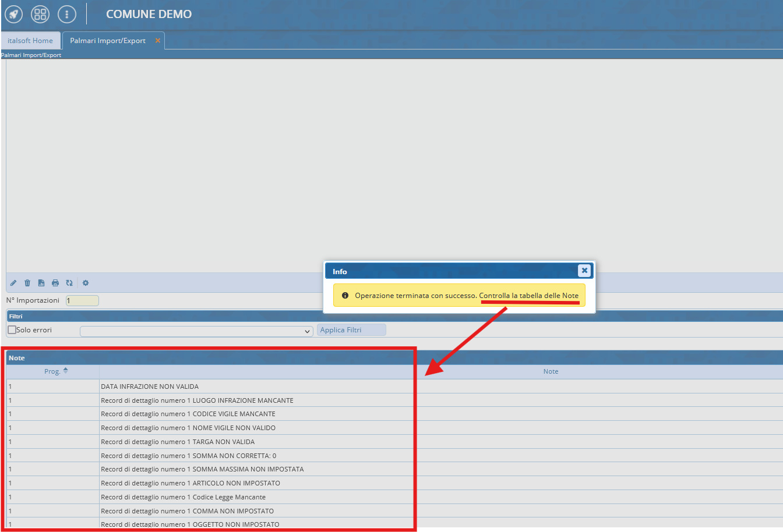This screenshot has height=532, width=783.
Task: Click the Applica Filtri button
Action: coord(351,330)
